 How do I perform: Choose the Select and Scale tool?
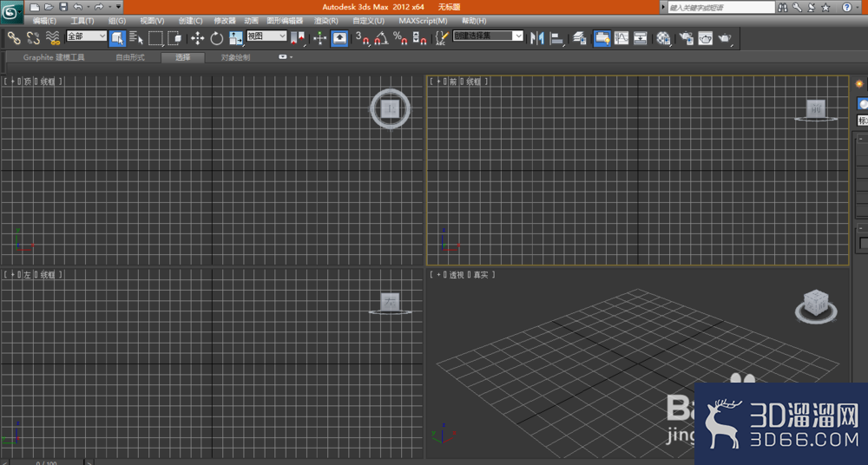point(236,37)
